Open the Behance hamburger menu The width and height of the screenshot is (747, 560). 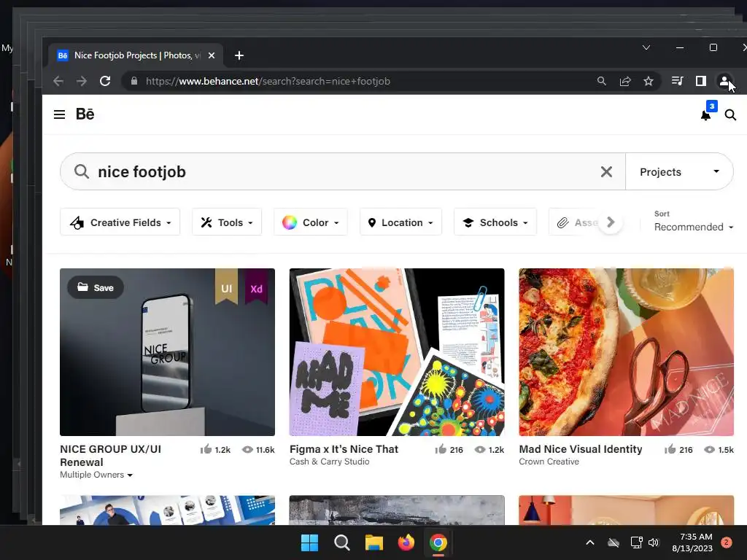point(59,114)
